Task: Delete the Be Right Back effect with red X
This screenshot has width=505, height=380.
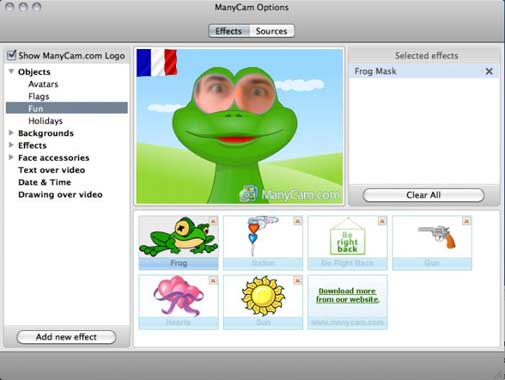Action: [382, 221]
